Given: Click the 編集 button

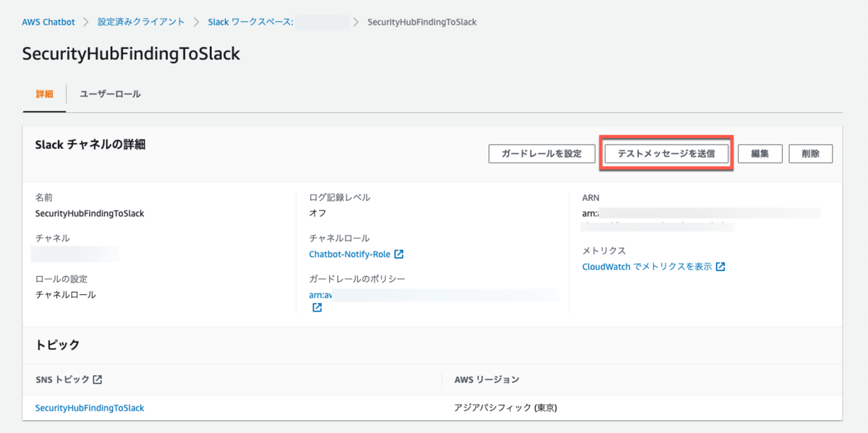Looking at the screenshot, I should [759, 154].
